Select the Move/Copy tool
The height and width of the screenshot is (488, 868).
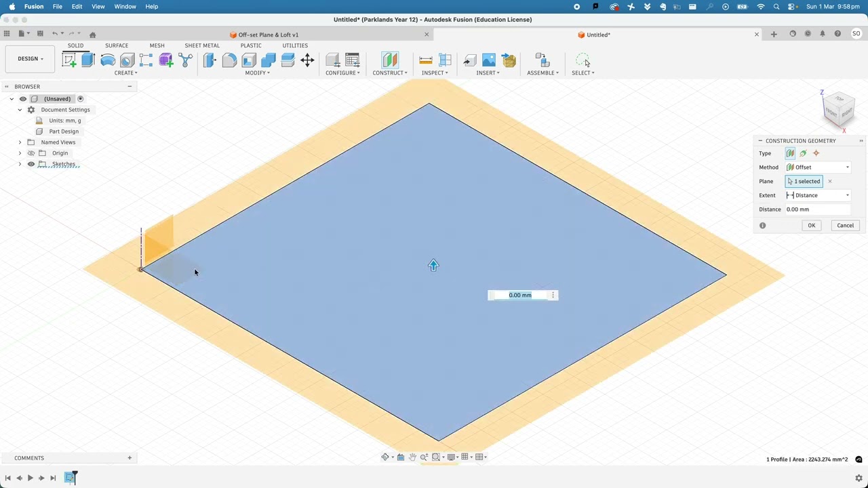tap(307, 60)
